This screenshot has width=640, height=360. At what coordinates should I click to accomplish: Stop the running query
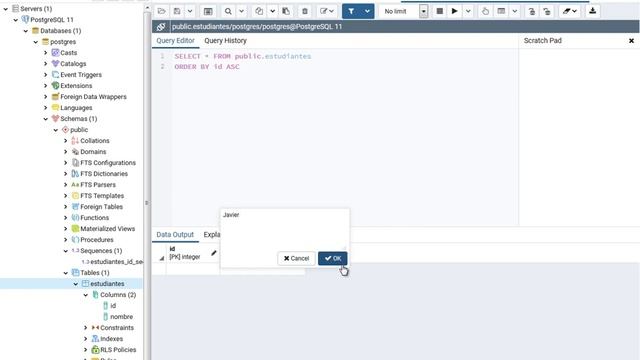click(x=440, y=11)
